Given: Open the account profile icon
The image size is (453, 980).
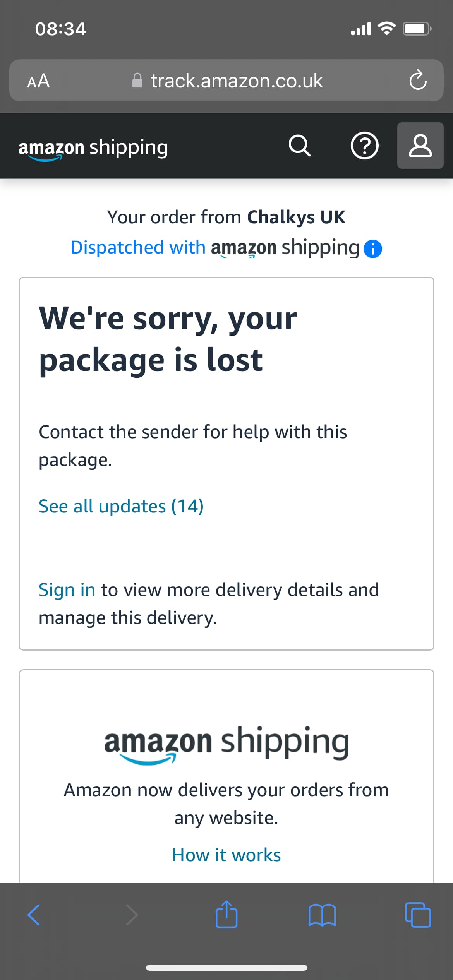Looking at the screenshot, I should (420, 146).
